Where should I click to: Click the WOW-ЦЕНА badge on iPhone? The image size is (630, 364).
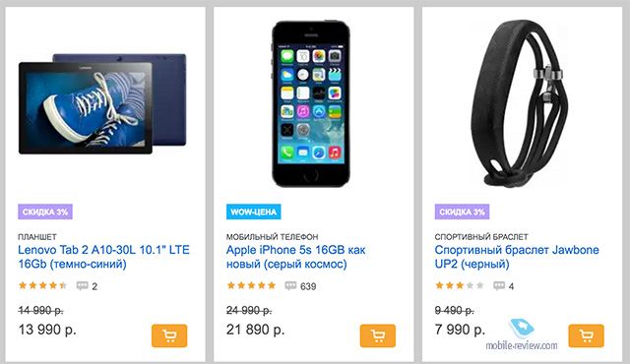tap(254, 212)
